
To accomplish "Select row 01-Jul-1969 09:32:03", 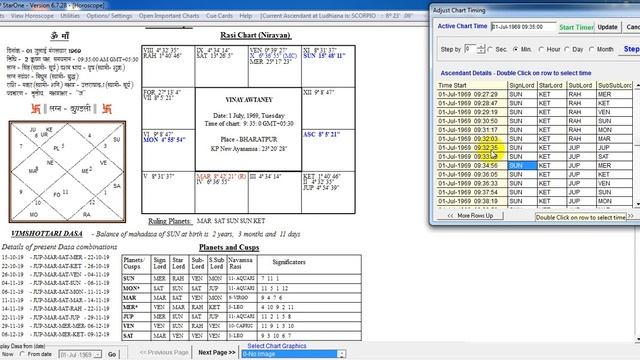I will [535, 139].
